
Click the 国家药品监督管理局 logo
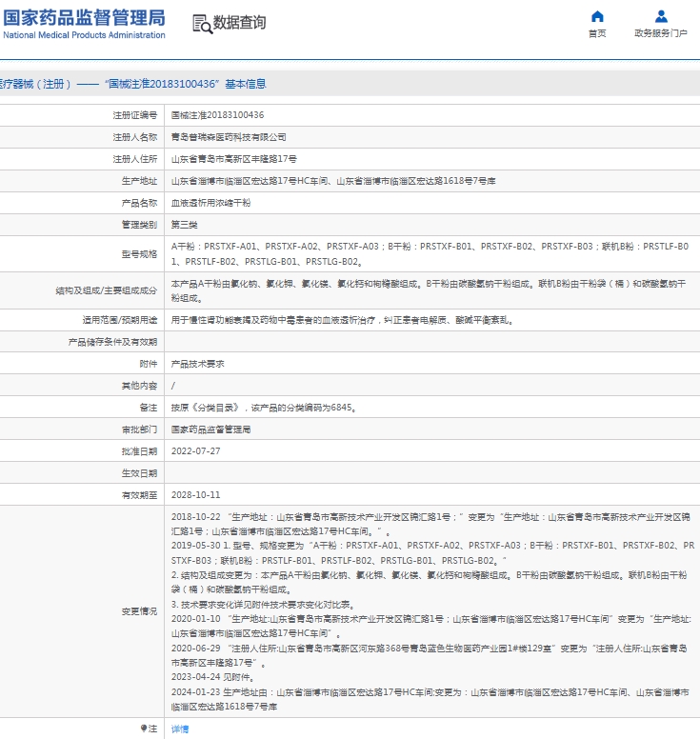[84, 23]
